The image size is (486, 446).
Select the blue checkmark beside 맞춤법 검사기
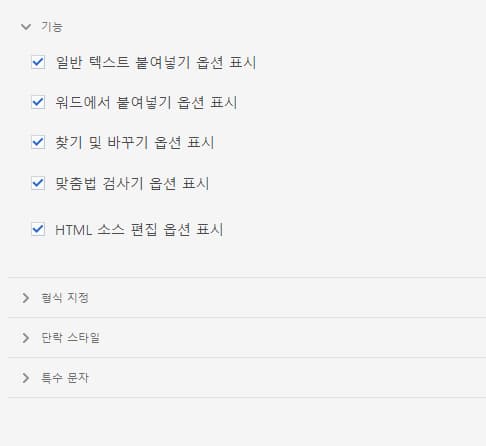coord(38,183)
